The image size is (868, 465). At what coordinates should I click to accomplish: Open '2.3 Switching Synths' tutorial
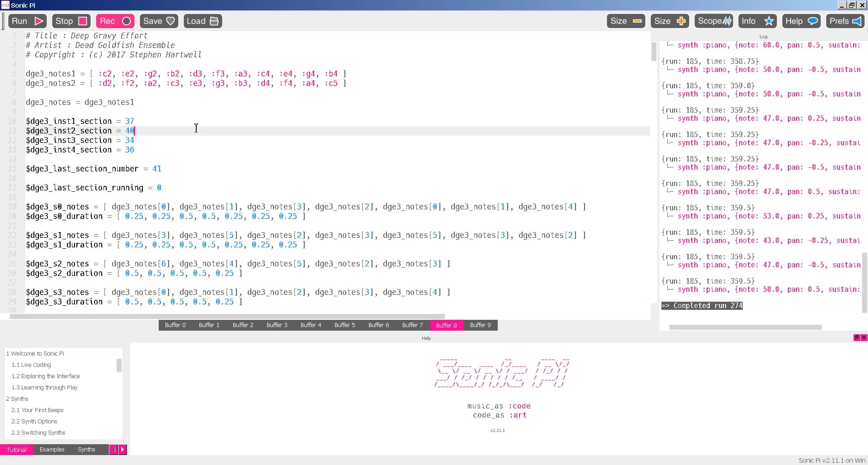point(38,433)
